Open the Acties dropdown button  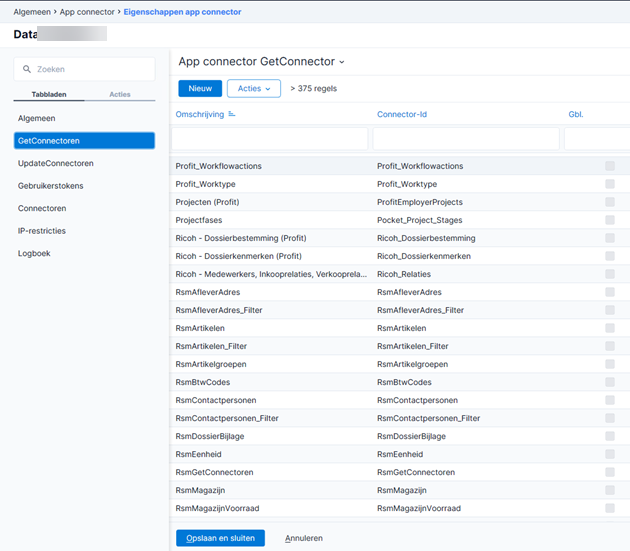tap(254, 88)
